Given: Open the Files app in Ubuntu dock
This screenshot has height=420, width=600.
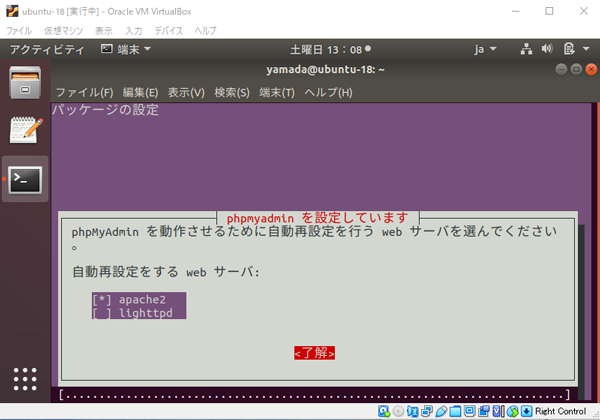Looking at the screenshot, I should tap(25, 82).
